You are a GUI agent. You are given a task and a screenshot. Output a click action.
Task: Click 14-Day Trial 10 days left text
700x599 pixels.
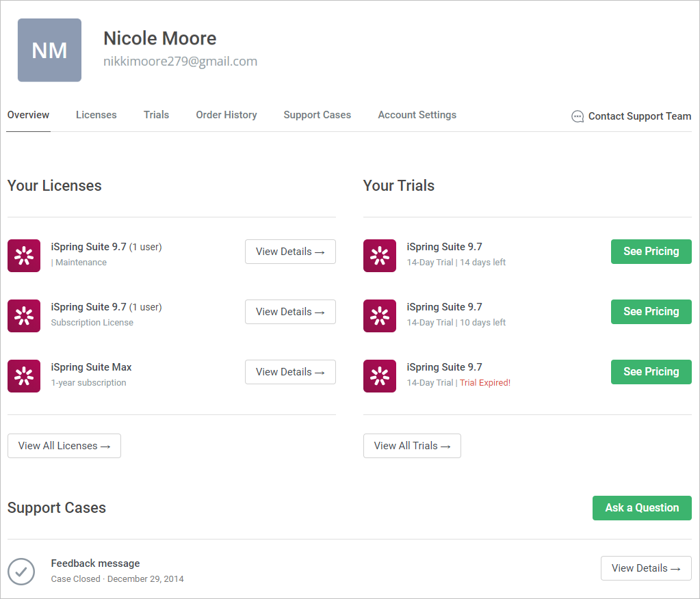456,323
